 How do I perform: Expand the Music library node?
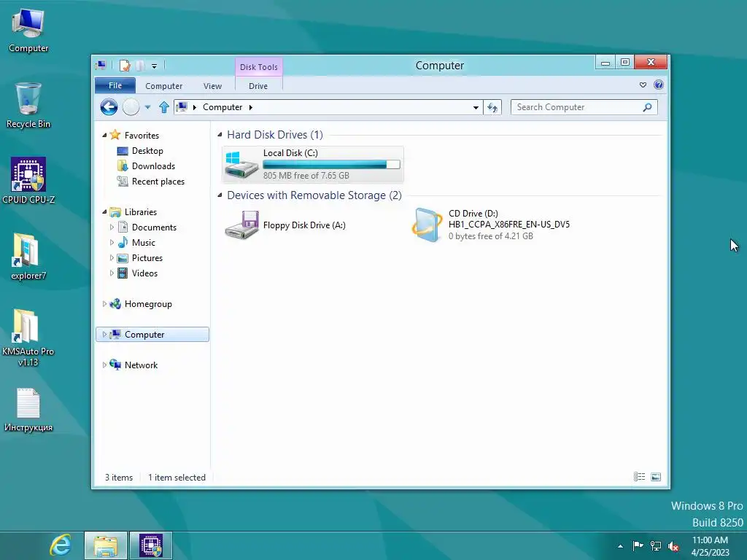(112, 242)
